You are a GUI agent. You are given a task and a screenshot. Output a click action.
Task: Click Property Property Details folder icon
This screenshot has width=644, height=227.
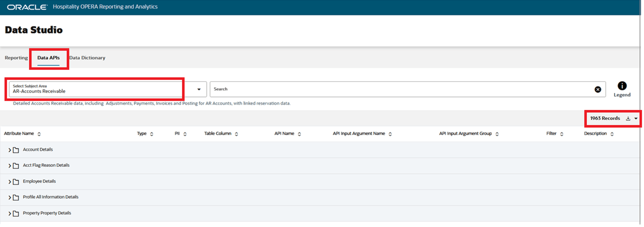[x=16, y=214]
